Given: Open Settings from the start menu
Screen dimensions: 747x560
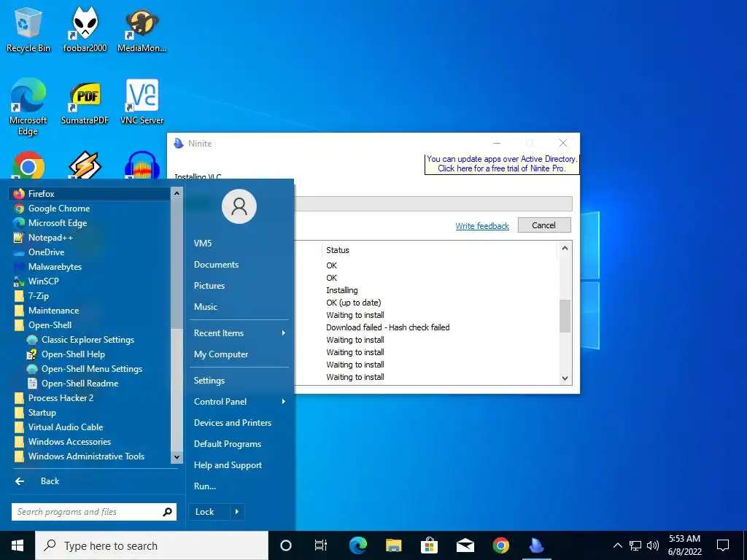Looking at the screenshot, I should (x=239, y=381).
